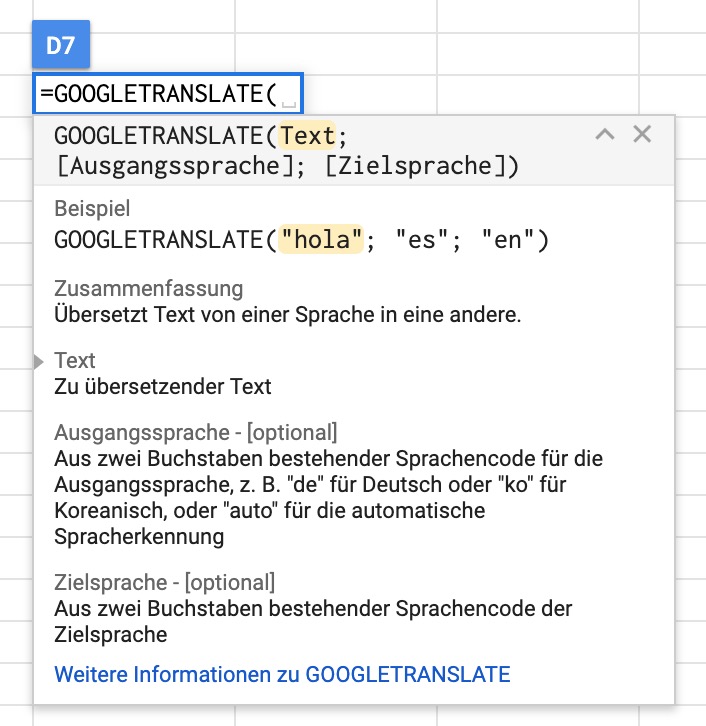Click into the =GOOGLETRANSLATE( formula cell

(168, 93)
